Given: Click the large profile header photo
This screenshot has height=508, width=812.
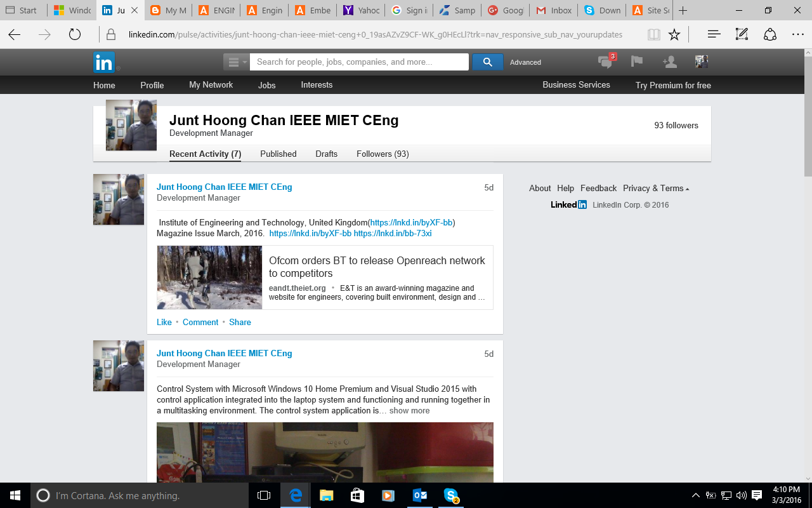Looking at the screenshot, I should coord(131,125).
